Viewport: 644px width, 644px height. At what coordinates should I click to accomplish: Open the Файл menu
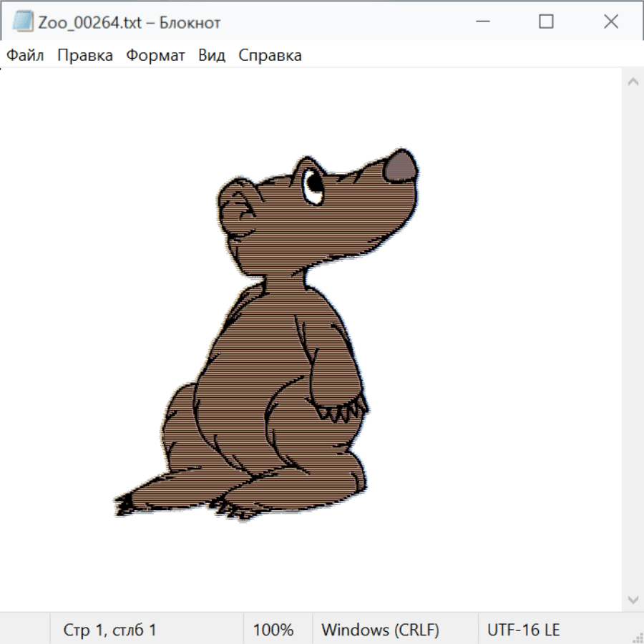tap(26, 55)
